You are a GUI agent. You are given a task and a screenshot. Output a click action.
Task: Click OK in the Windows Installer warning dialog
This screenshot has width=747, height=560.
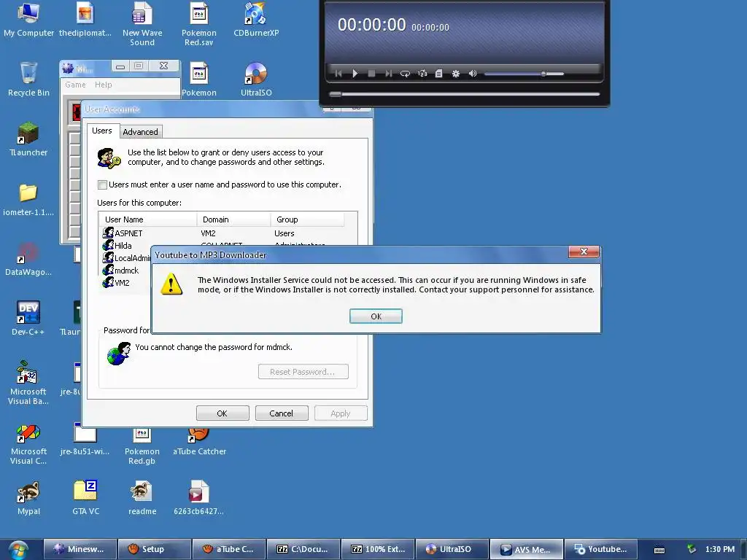tap(376, 316)
